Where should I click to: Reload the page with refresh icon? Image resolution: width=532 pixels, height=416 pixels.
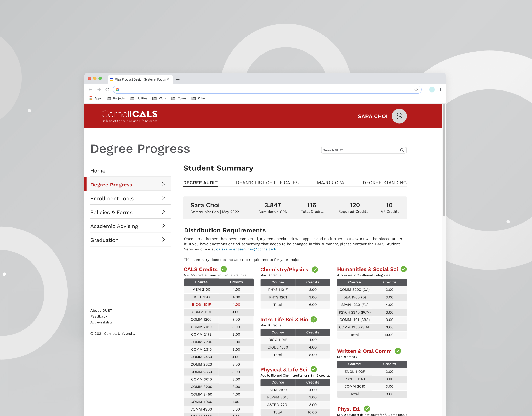[107, 90]
